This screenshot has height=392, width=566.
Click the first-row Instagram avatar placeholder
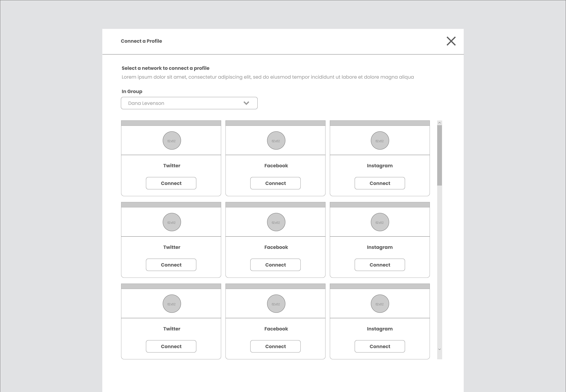point(380,140)
